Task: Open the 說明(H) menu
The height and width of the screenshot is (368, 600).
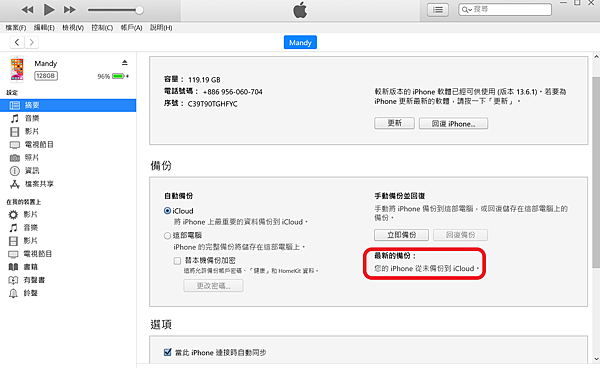Action: [x=161, y=28]
